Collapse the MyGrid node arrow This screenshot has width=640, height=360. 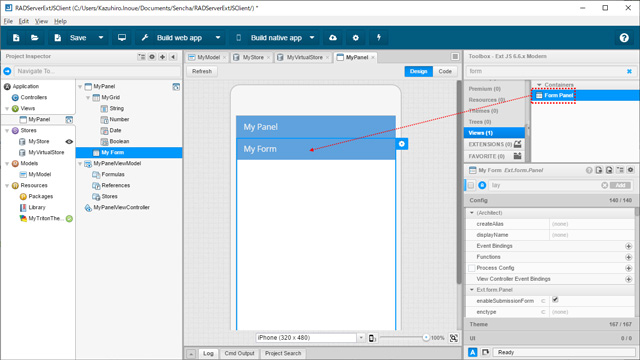88,98
